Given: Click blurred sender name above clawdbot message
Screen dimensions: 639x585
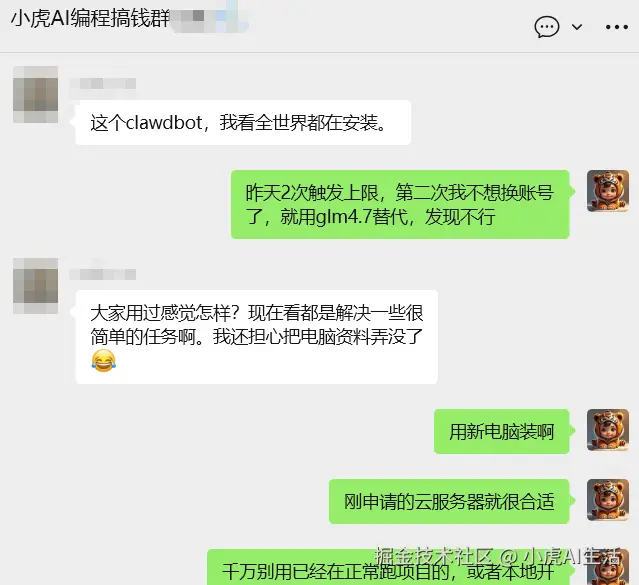Looking at the screenshot, I should click(102, 84).
